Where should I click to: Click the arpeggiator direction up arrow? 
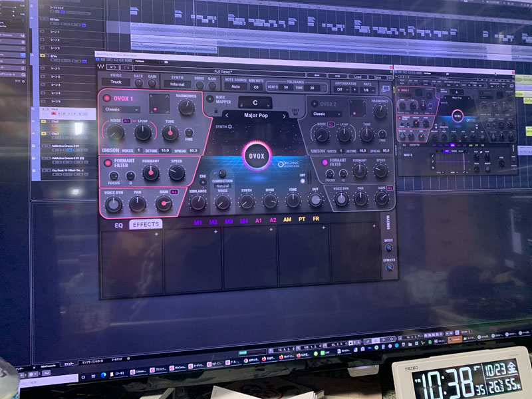coord(354,90)
